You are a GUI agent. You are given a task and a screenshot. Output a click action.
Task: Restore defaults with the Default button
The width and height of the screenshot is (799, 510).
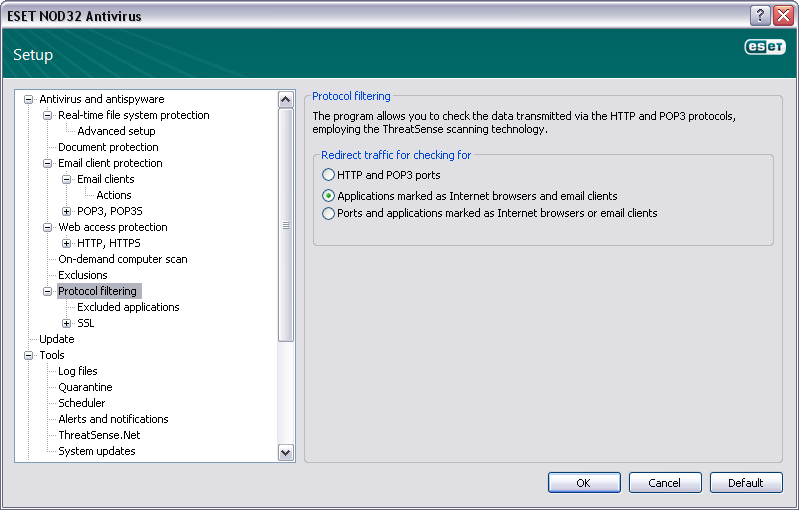(746, 482)
